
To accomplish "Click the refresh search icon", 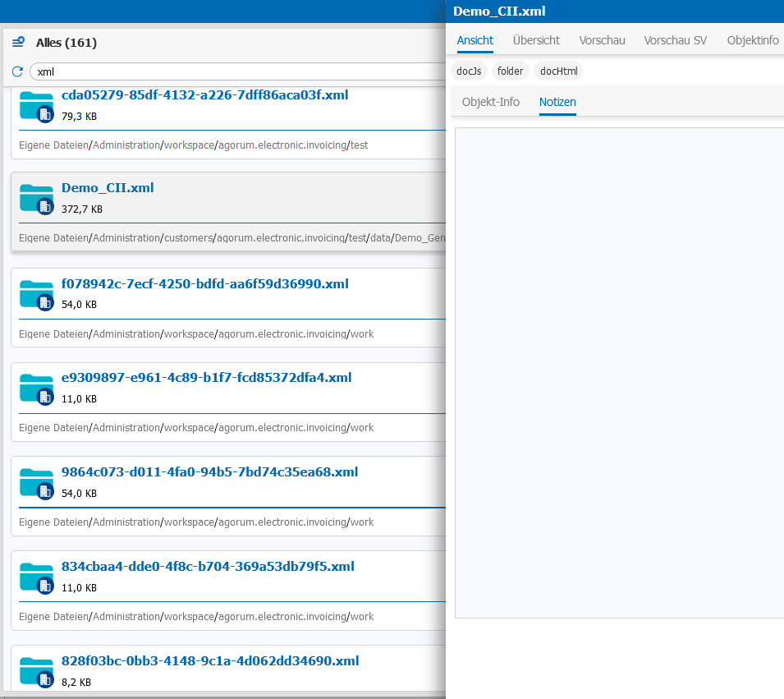I will pyautogui.click(x=17, y=71).
